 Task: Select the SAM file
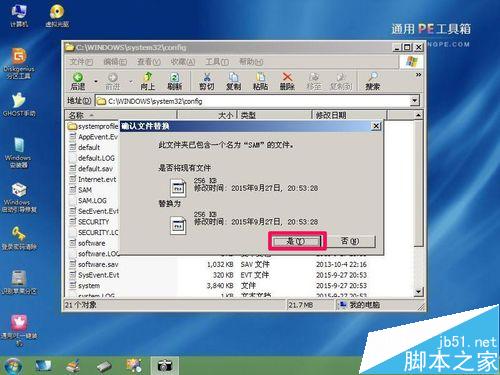[x=80, y=190]
